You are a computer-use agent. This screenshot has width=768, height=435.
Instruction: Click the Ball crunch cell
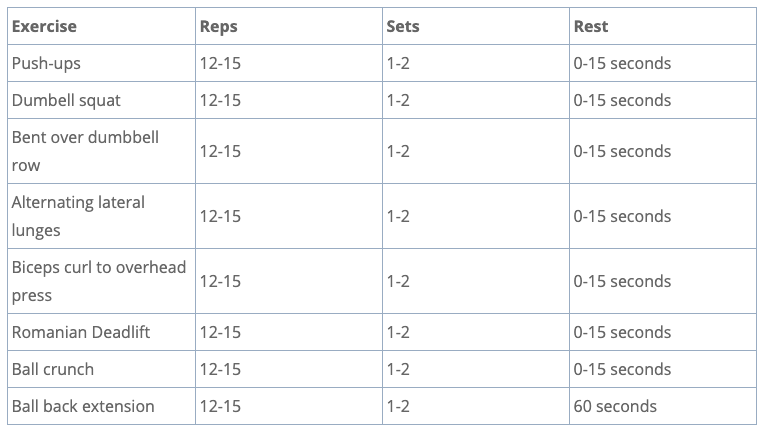pos(53,369)
